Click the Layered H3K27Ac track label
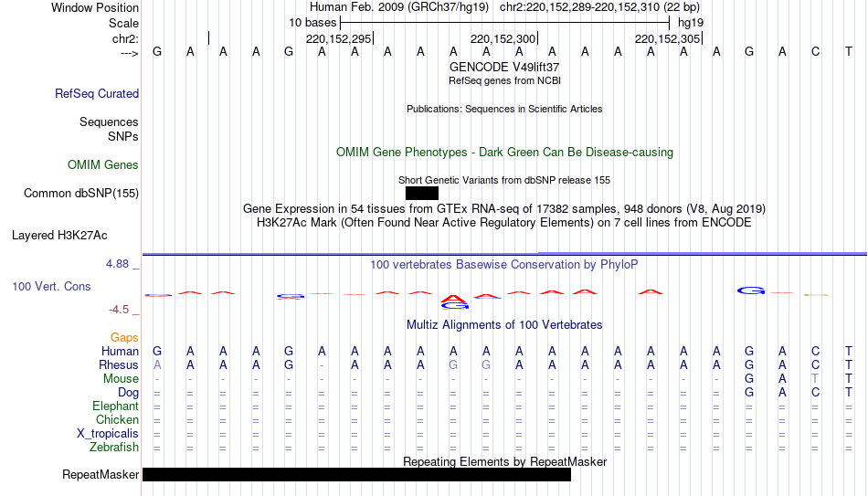 coord(59,236)
